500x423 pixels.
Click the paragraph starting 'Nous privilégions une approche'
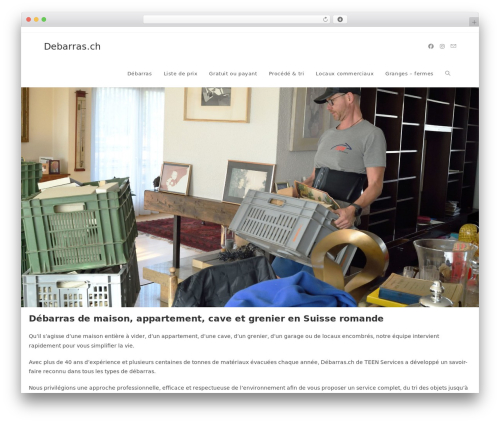coord(248,388)
